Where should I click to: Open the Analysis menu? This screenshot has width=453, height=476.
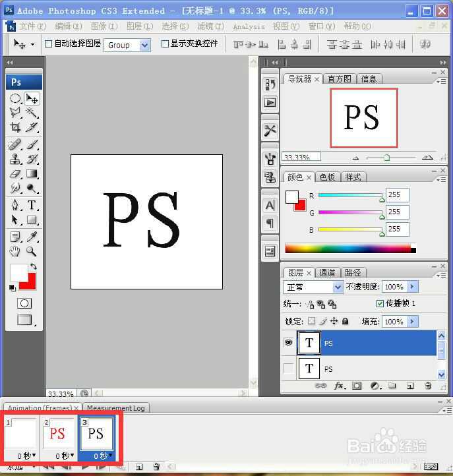pyautogui.click(x=249, y=27)
